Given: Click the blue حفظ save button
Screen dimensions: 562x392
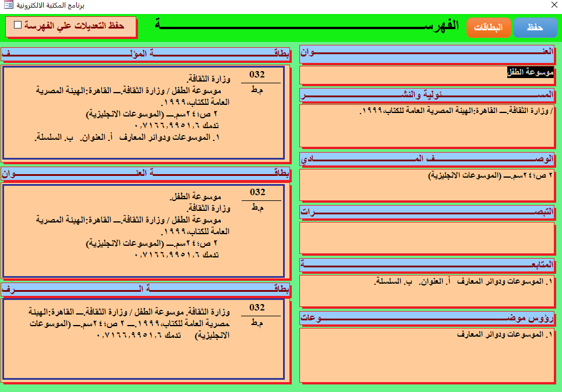Looking at the screenshot, I should coord(535,27).
